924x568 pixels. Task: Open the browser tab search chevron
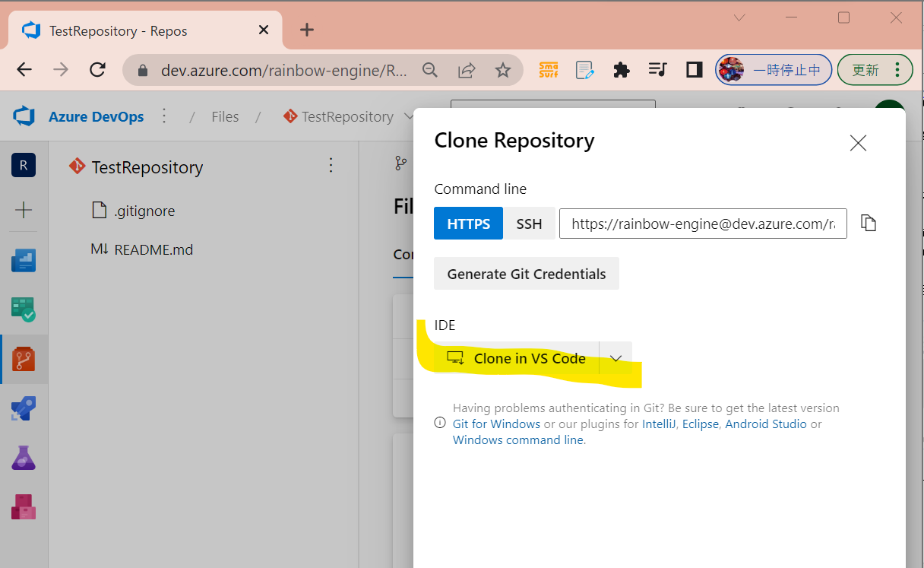739,18
